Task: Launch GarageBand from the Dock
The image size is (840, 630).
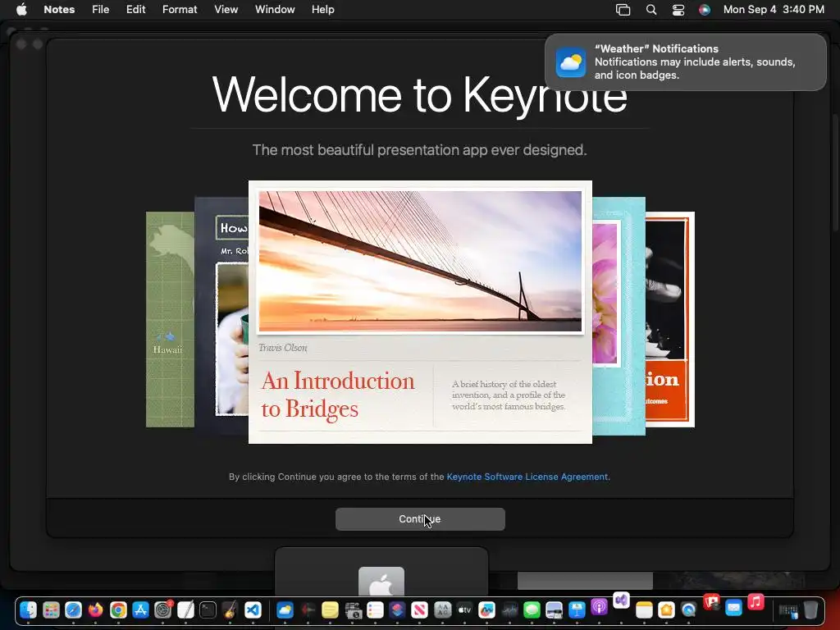Action: (231, 609)
